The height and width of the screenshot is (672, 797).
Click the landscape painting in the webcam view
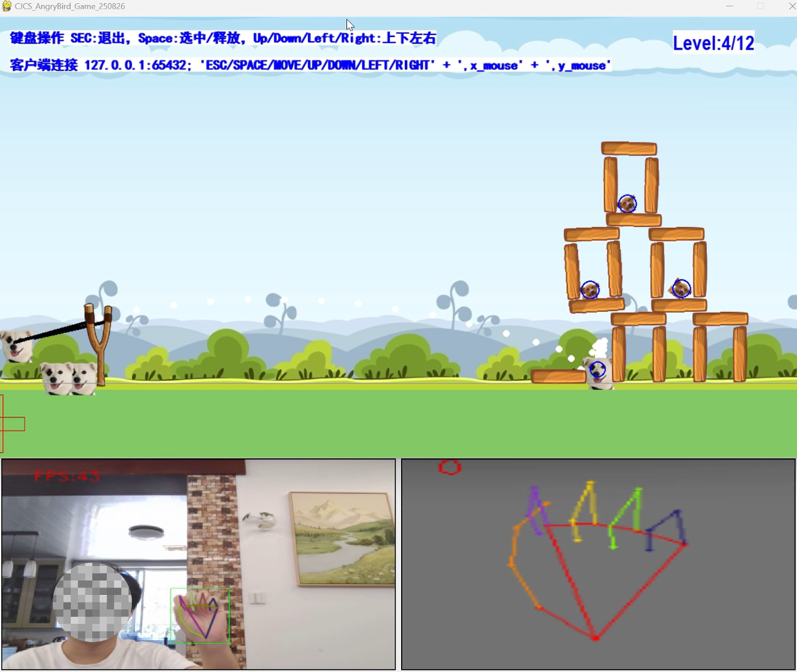click(342, 538)
